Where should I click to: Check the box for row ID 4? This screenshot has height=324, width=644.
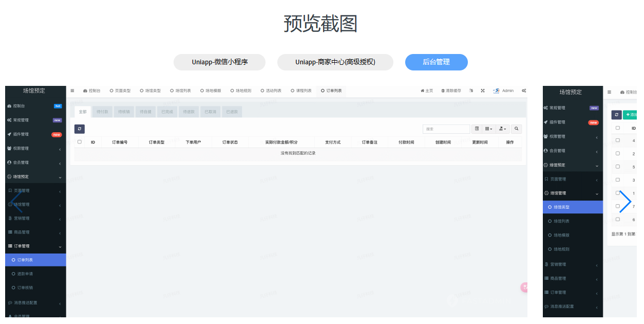pos(618,140)
